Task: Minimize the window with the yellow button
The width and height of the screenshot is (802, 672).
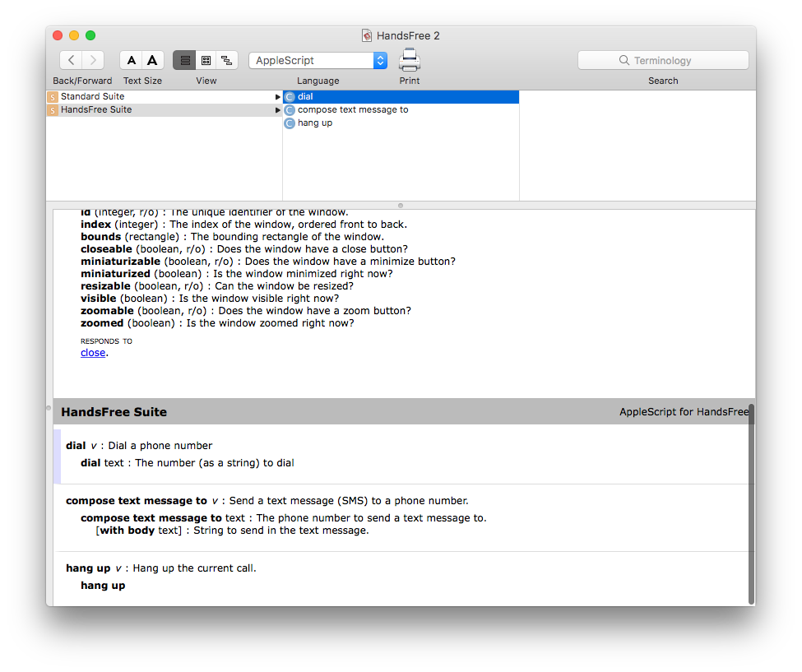Action: pos(74,35)
